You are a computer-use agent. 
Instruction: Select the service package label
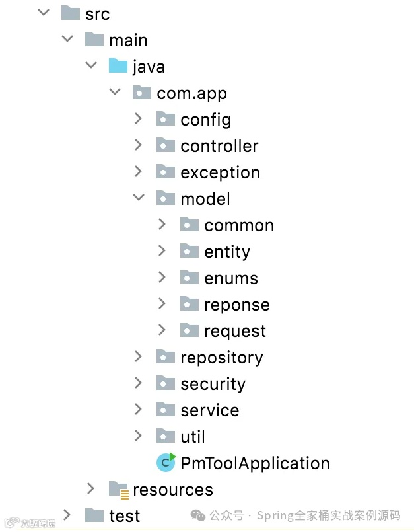click(209, 410)
